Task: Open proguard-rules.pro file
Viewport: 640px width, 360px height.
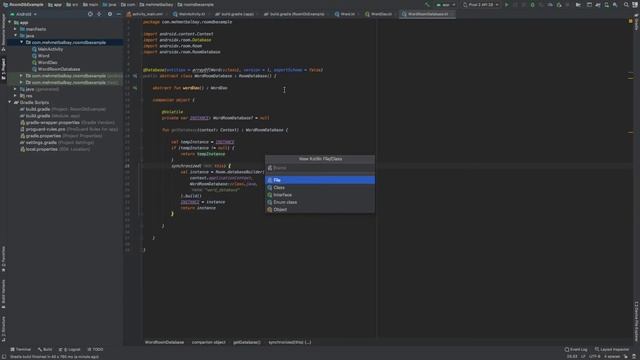Action: (69, 129)
